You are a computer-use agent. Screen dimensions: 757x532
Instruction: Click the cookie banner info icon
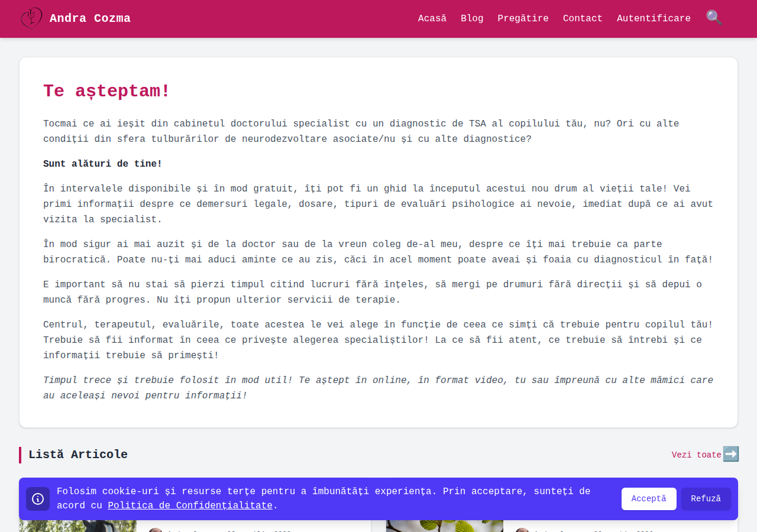pyautogui.click(x=38, y=499)
